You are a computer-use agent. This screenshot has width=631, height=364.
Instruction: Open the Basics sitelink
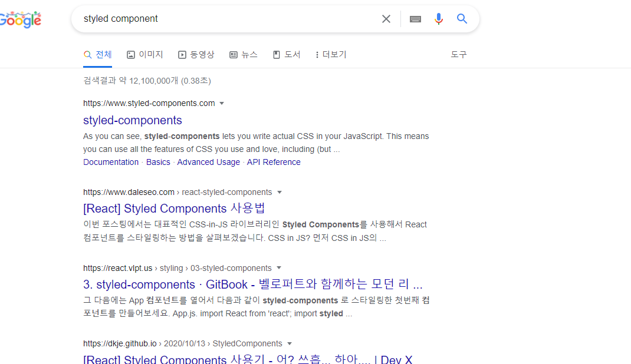coord(158,163)
